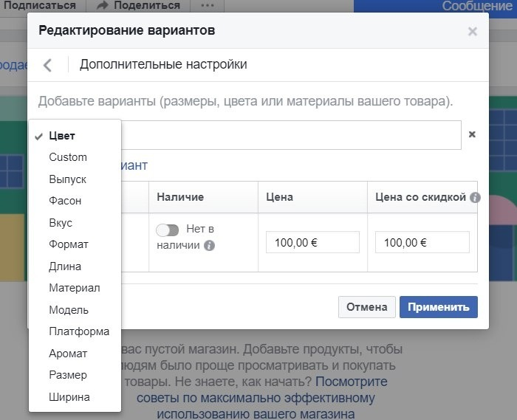Open the three dots more menu
Screen dimensions: 517x420
coord(208,6)
